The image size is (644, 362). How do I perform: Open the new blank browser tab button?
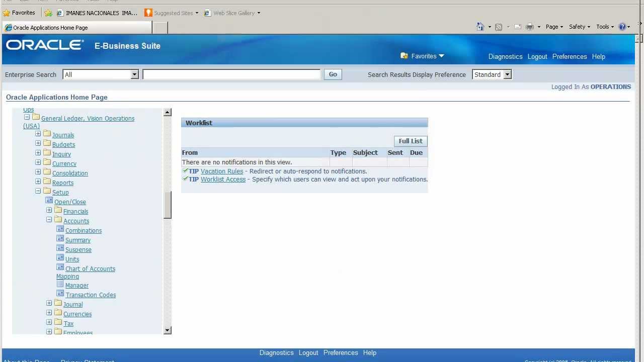point(159,28)
